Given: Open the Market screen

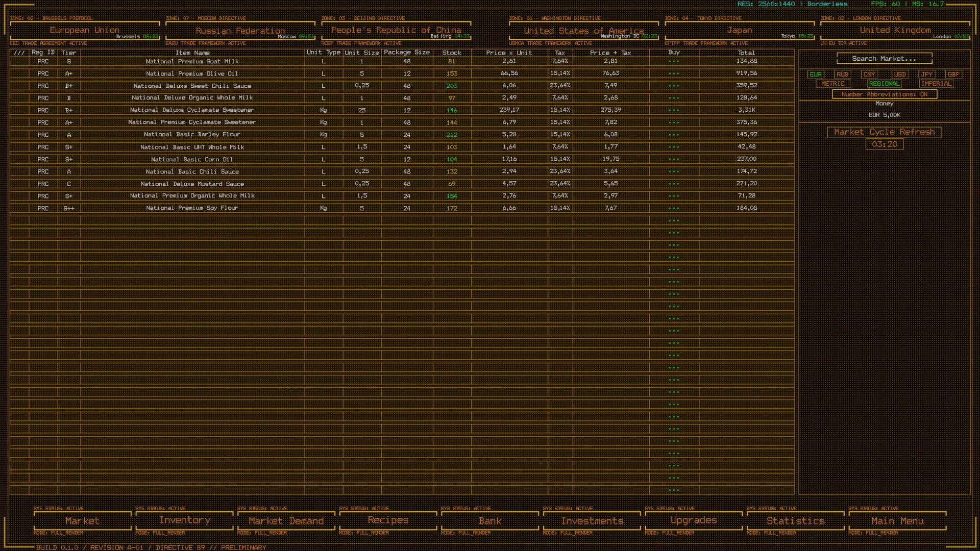Looking at the screenshot, I should [83, 521].
